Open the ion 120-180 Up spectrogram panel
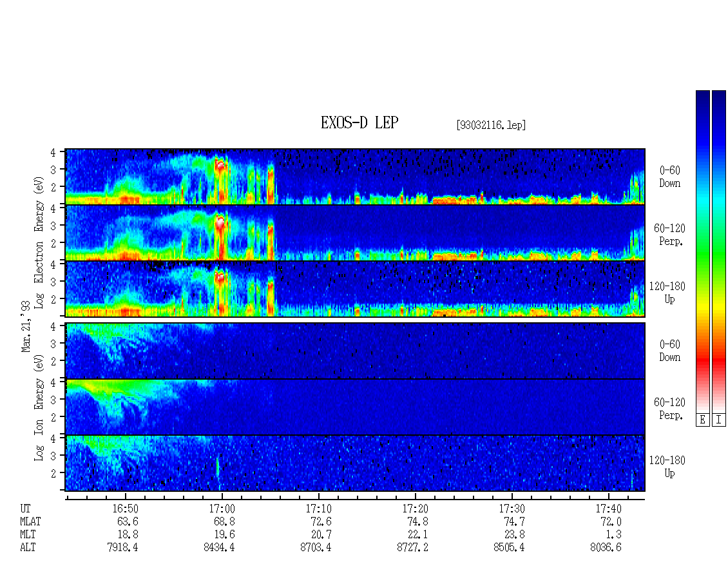The image size is (728, 564). point(355,463)
